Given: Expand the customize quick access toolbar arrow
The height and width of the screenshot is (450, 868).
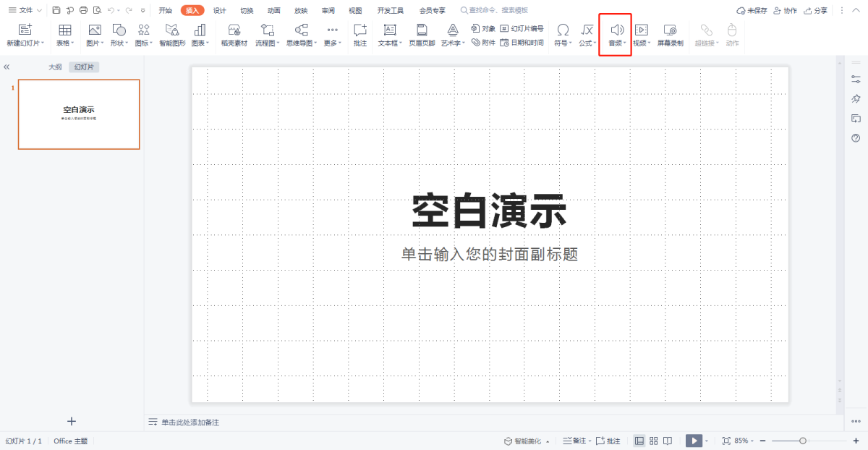Looking at the screenshot, I should pos(142,10).
